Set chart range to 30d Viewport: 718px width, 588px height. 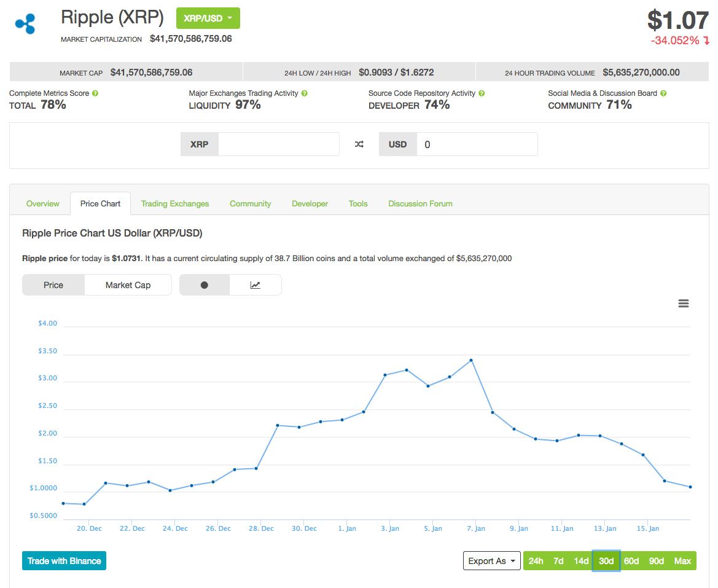coord(606,561)
